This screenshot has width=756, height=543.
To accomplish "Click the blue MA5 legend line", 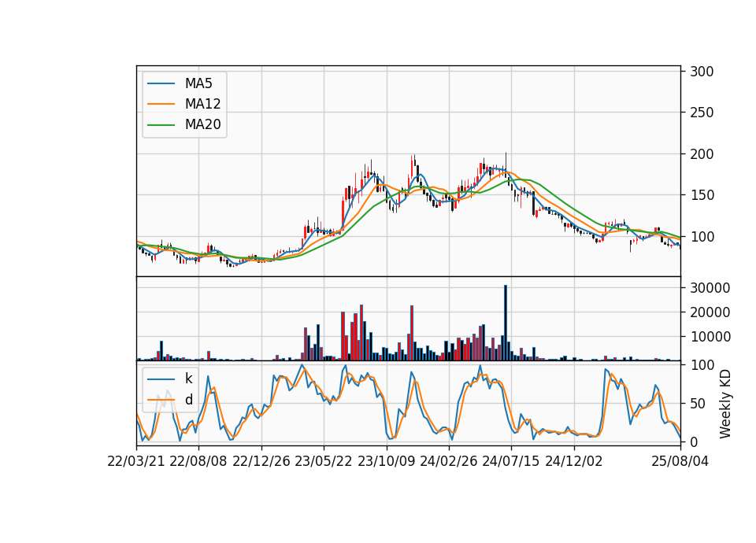I will [161, 83].
